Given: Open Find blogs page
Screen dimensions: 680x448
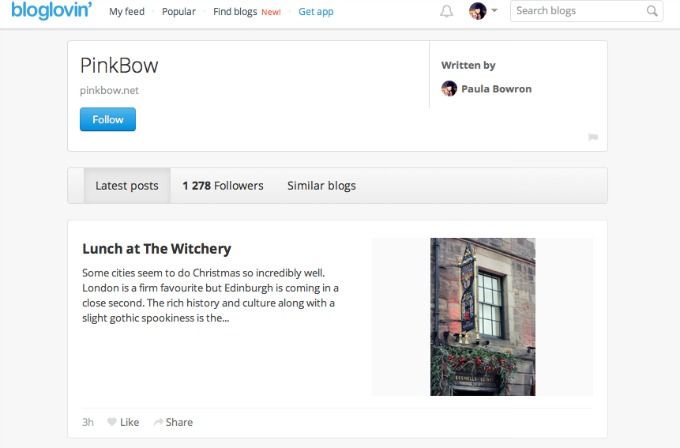Looking at the screenshot, I should [x=235, y=12].
